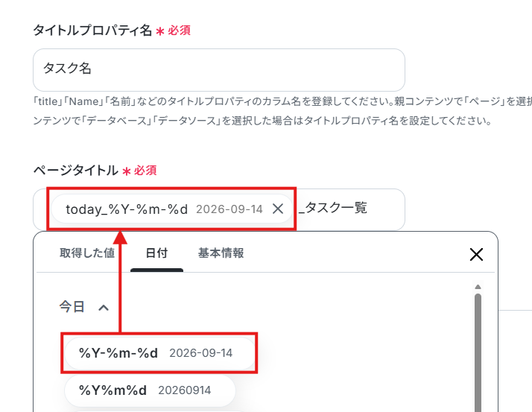
Task: Click the 今日 section header label
Action: click(72, 307)
